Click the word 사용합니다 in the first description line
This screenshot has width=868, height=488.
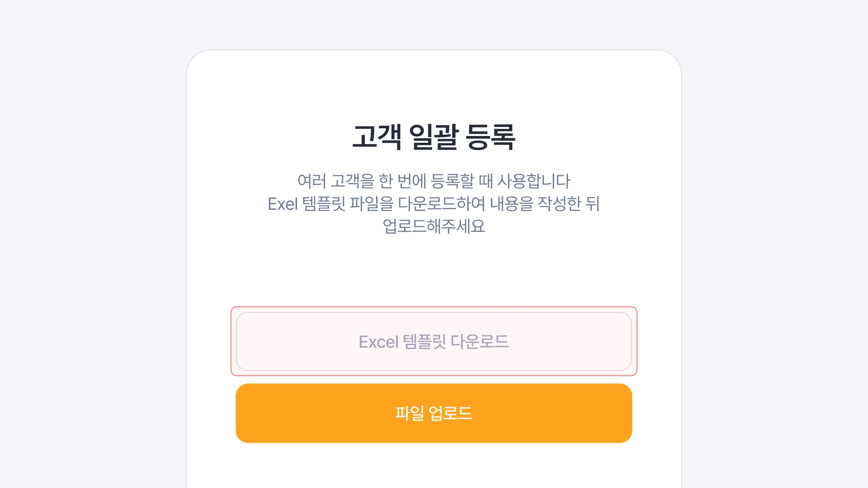pyautogui.click(x=534, y=181)
